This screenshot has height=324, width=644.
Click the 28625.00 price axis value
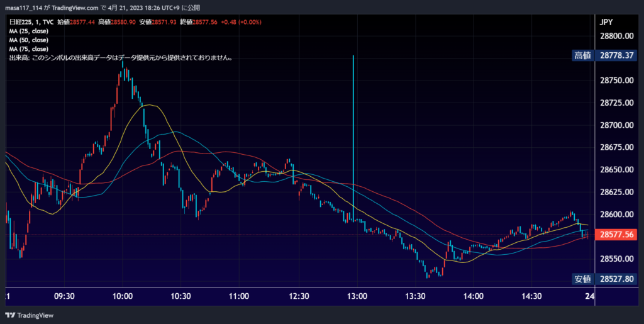click(x=617, y=192)
